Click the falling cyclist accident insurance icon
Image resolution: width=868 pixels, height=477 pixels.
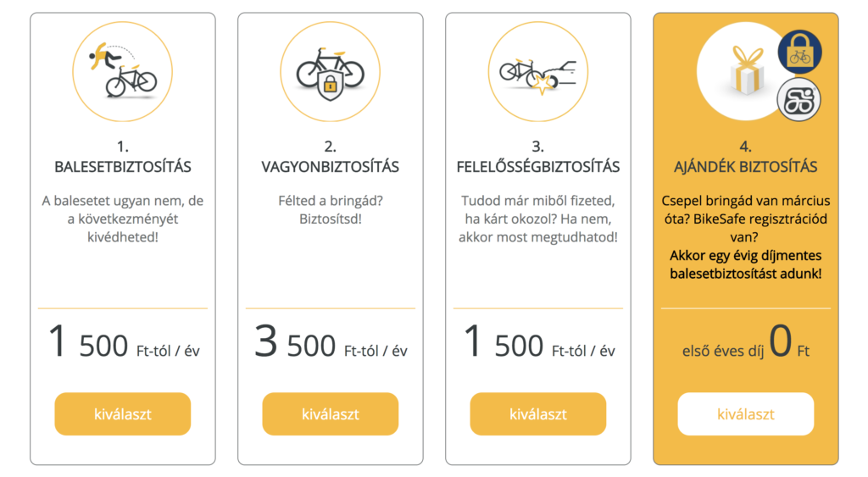tap(123, 71)
